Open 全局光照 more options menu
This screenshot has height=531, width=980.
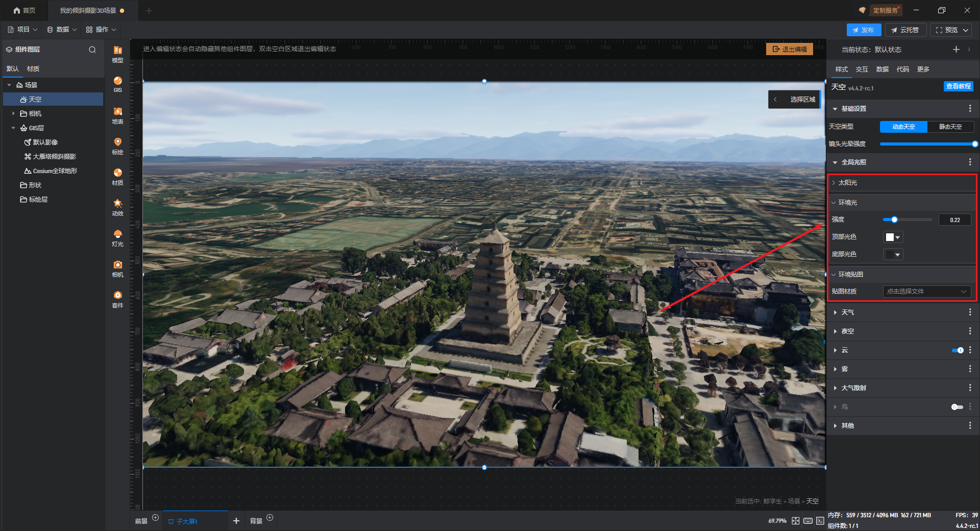coord(970,162)
